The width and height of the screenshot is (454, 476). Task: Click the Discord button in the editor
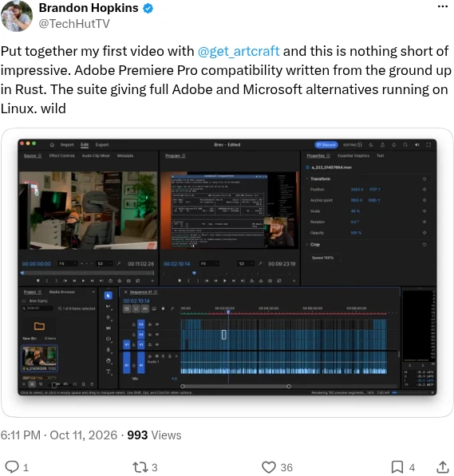326,145
